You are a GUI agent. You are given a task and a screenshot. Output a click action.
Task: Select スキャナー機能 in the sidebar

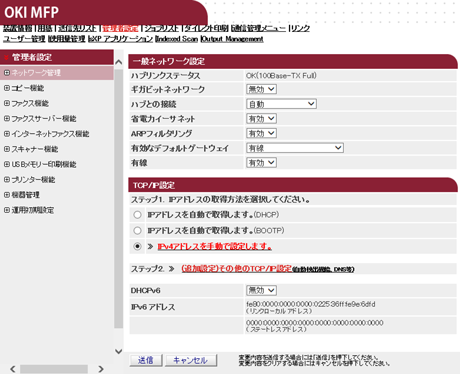pos(35,149)
